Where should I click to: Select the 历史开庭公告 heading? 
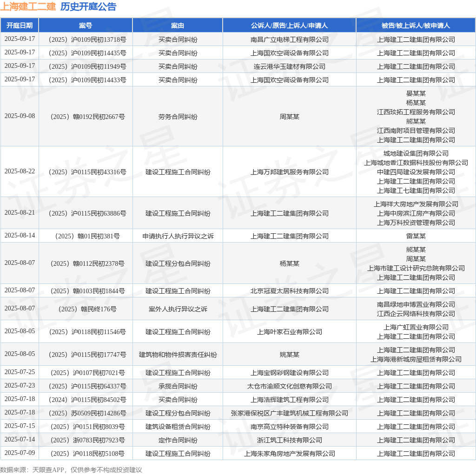[x=88, y=7]
